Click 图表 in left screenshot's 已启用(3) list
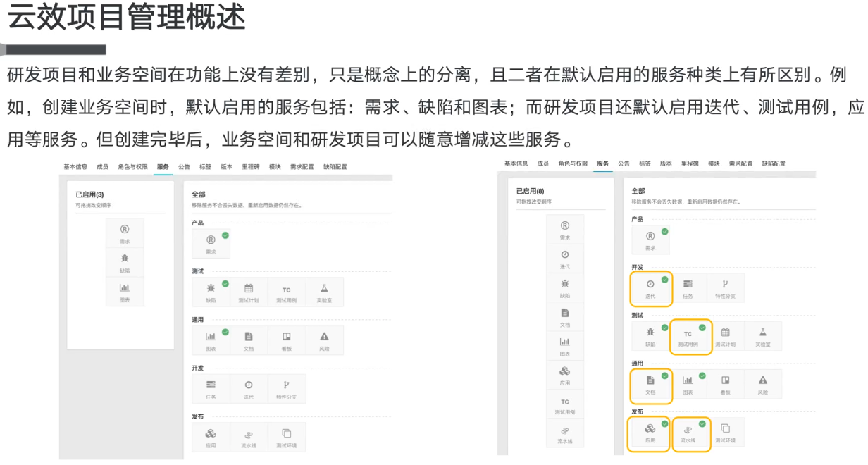Screen dimensions: 868x465 point(125,292)
